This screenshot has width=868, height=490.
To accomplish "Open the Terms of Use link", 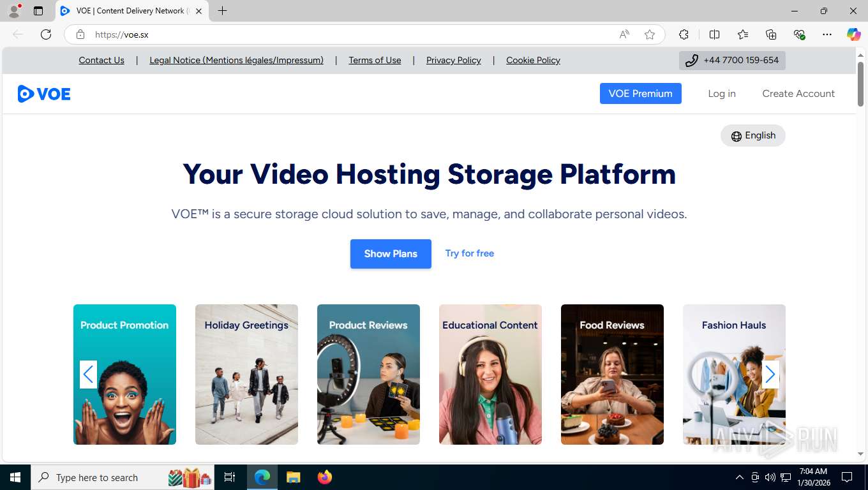I will click(375, 60).
